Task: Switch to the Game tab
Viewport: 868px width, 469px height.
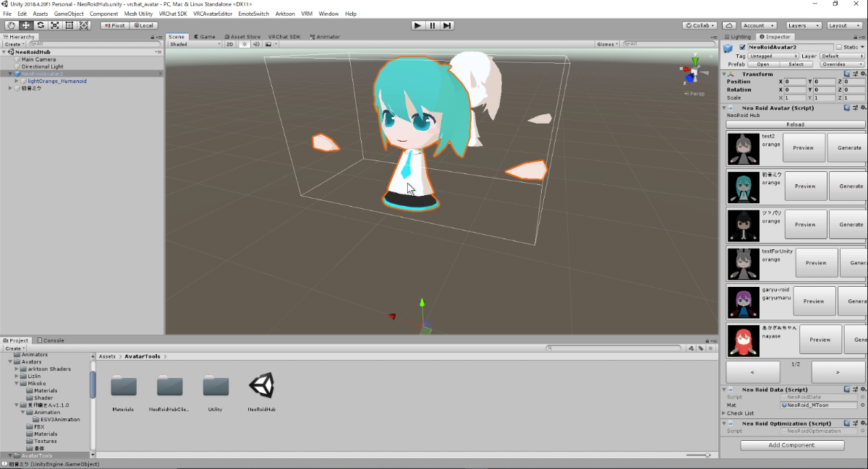Action: [204, 36]
